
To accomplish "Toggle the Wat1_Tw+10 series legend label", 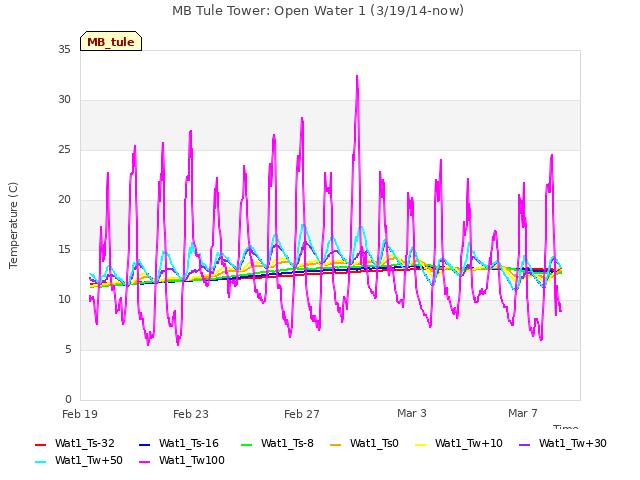I will pos(469,444).
